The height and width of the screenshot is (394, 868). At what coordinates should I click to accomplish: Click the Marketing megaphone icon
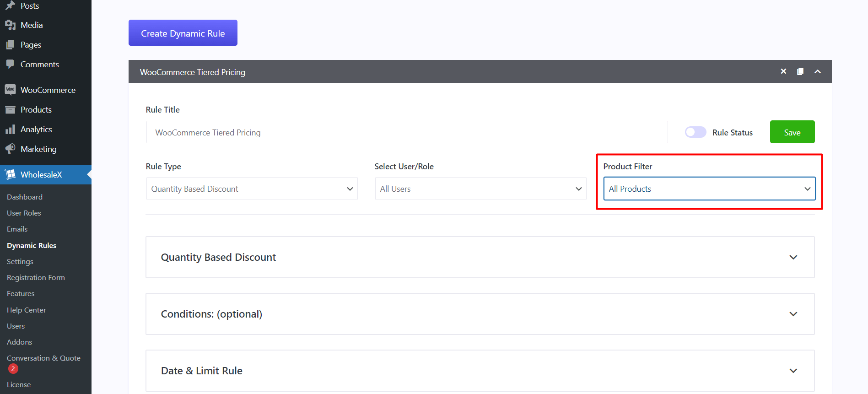[10, 149]
